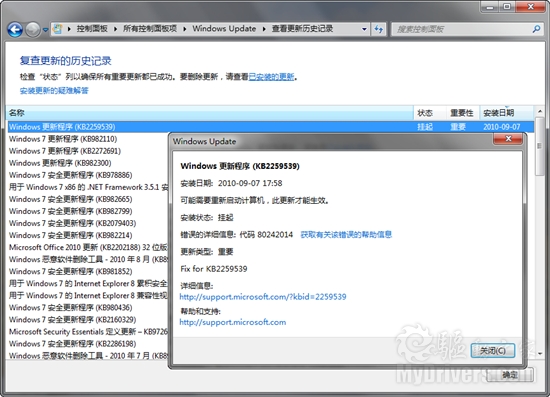Maximize the Windows Update history window
The image size is (550, 397).
[x=507, y=7]
